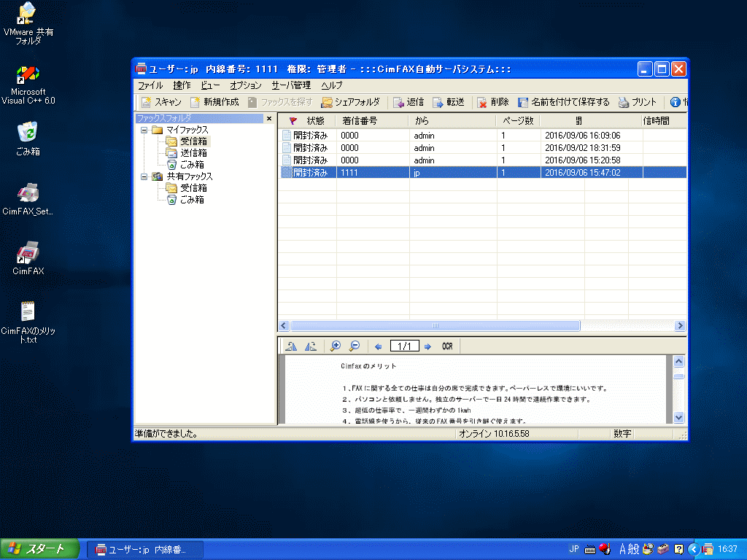Select 受信箱 under マイファックス
The height and width of the screenshot is (560, 747).
tap(193, 141)
